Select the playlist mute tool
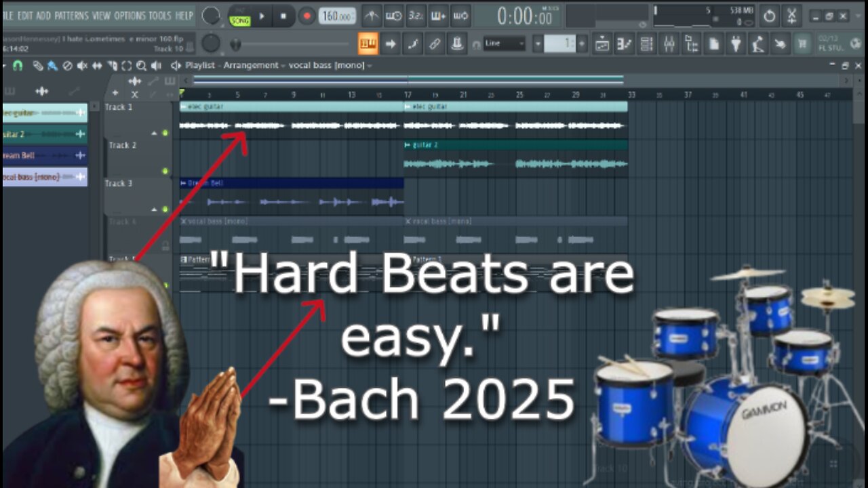 point(82,66)
